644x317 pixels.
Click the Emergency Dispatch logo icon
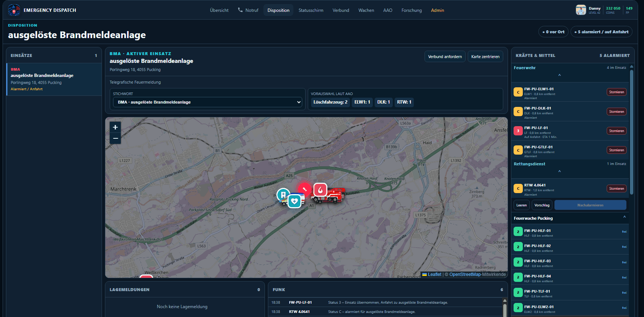point(14,10)
